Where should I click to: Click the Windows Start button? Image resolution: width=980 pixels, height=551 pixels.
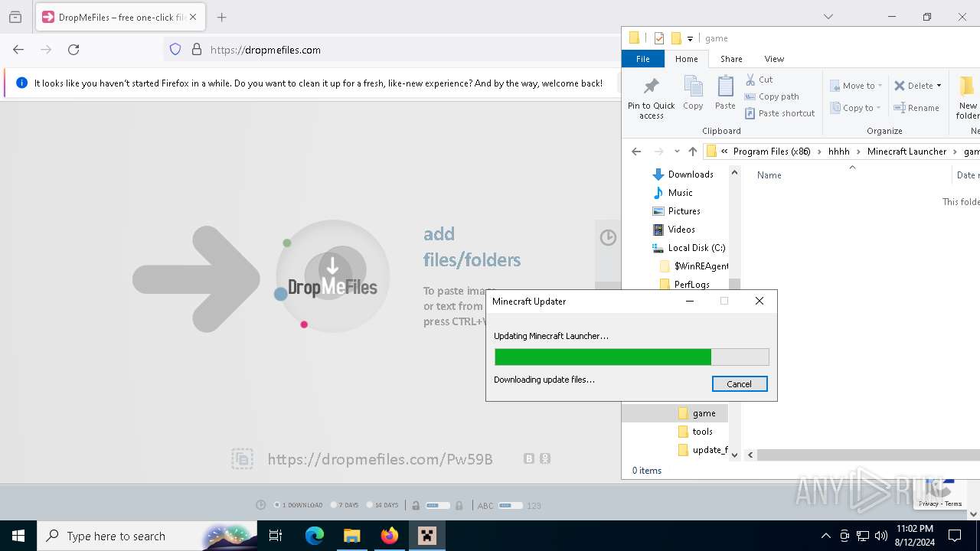tap(18, 536)
